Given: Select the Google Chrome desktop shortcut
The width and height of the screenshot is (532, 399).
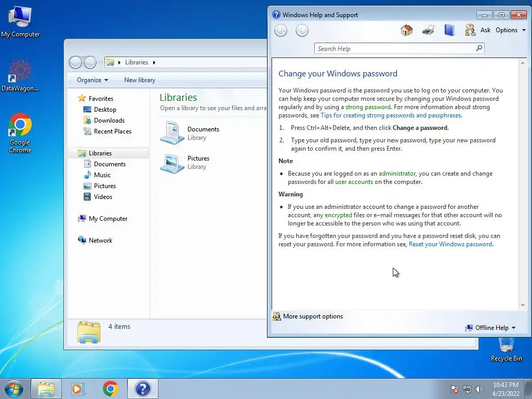Looking at the screenshot, I should (20, 133).
